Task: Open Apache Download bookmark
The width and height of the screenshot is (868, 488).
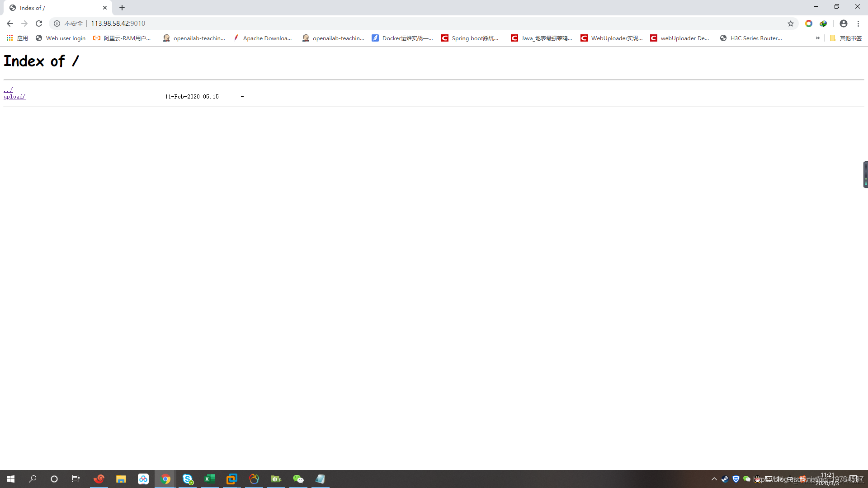Action: (263, 38)
